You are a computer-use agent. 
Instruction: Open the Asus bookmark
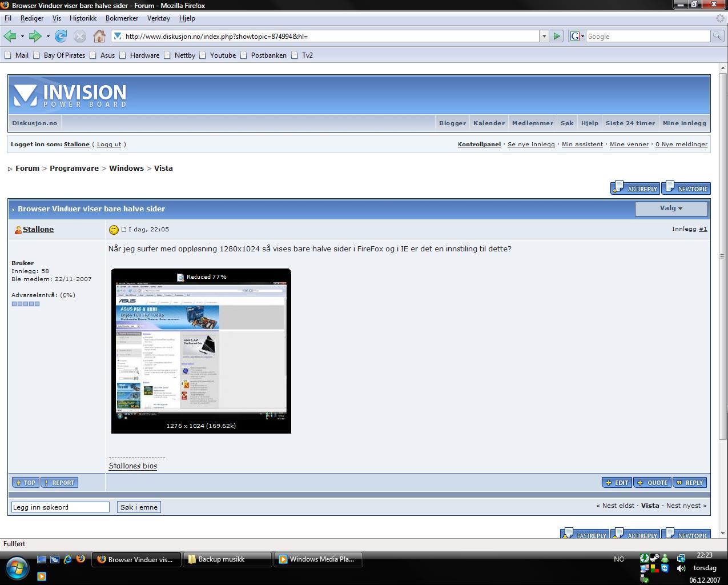(x=102, y=55)
